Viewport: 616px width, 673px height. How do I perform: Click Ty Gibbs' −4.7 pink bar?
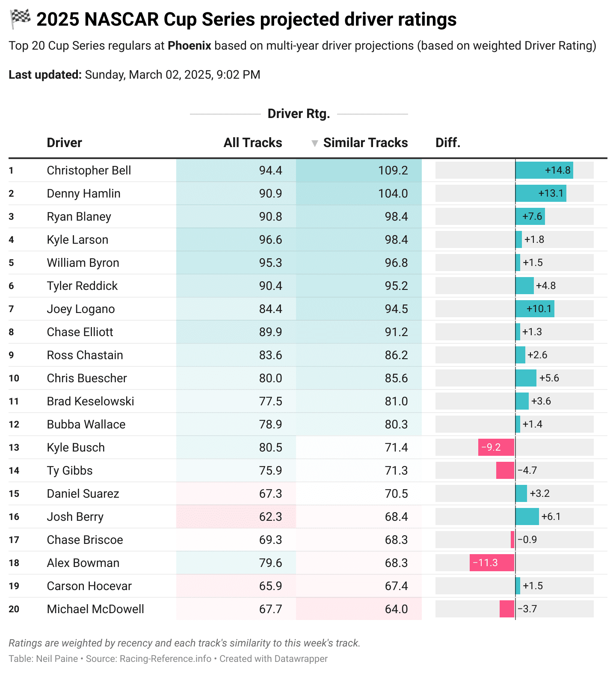[505, 470]
